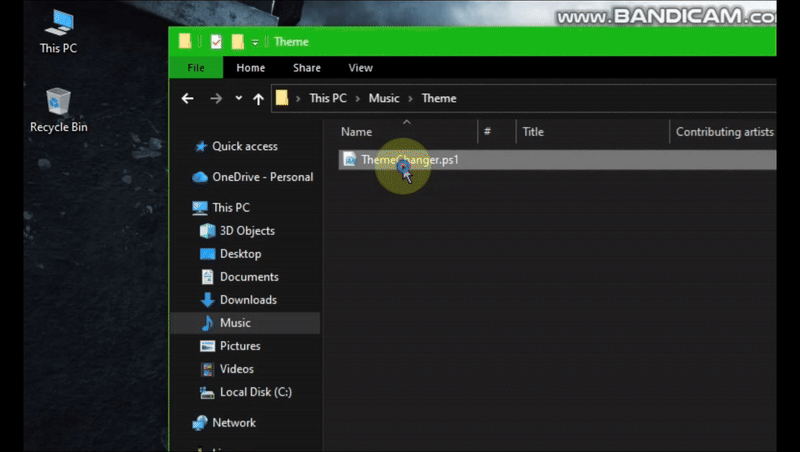Click Music in the address path

point(384,98)
